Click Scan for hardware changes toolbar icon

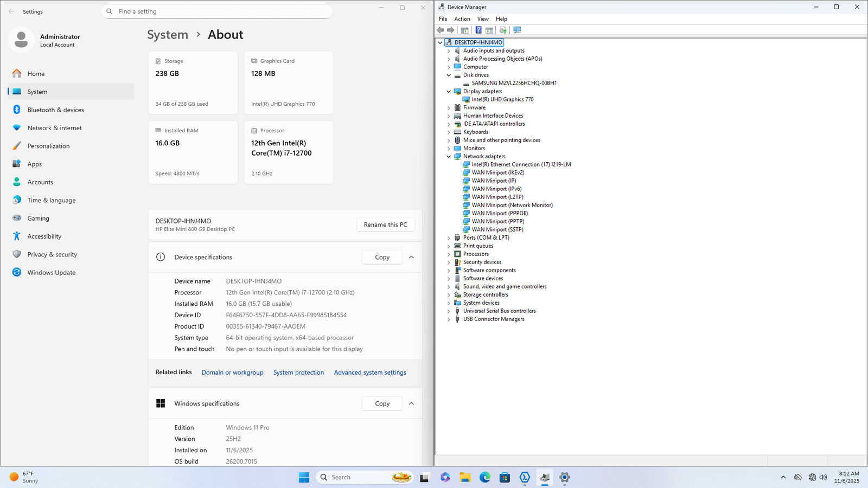coord(517,30)
